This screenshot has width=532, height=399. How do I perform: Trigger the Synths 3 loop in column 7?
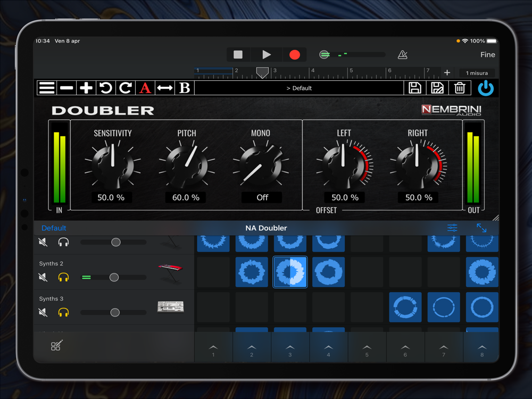444,307
